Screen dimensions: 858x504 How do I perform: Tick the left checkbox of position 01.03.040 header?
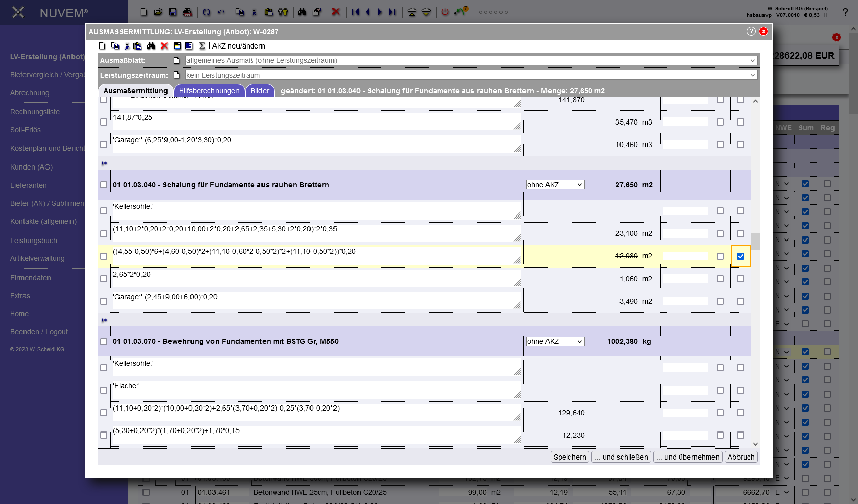point(104,185)
